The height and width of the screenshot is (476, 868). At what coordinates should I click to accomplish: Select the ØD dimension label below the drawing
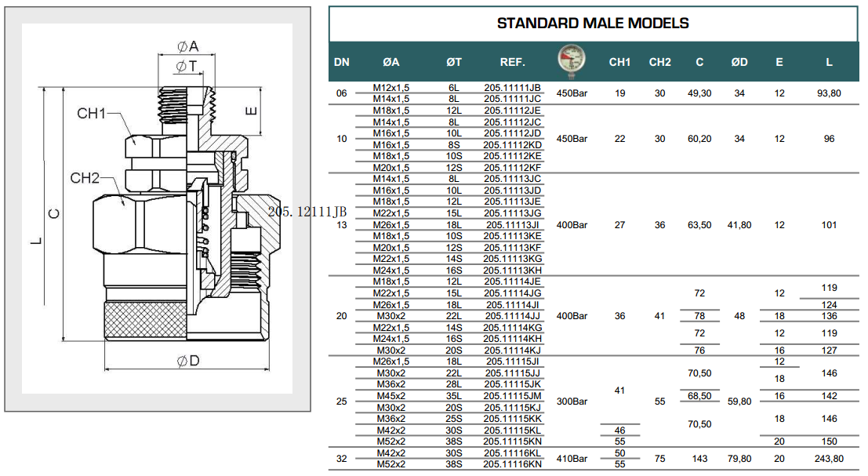[187, 361]
